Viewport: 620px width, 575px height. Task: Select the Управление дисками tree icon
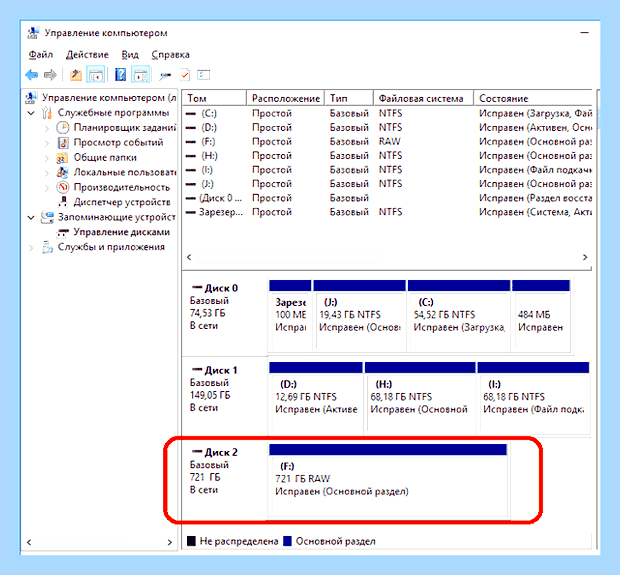click(62, 233)
